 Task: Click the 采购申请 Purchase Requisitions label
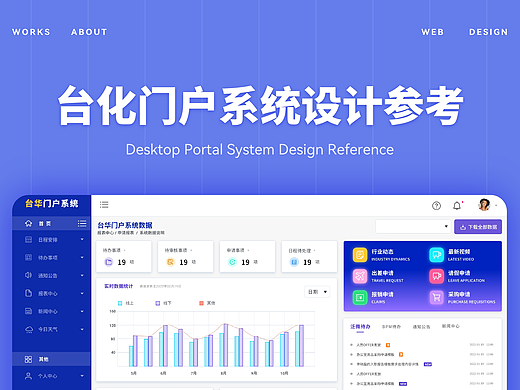(471, 297)
